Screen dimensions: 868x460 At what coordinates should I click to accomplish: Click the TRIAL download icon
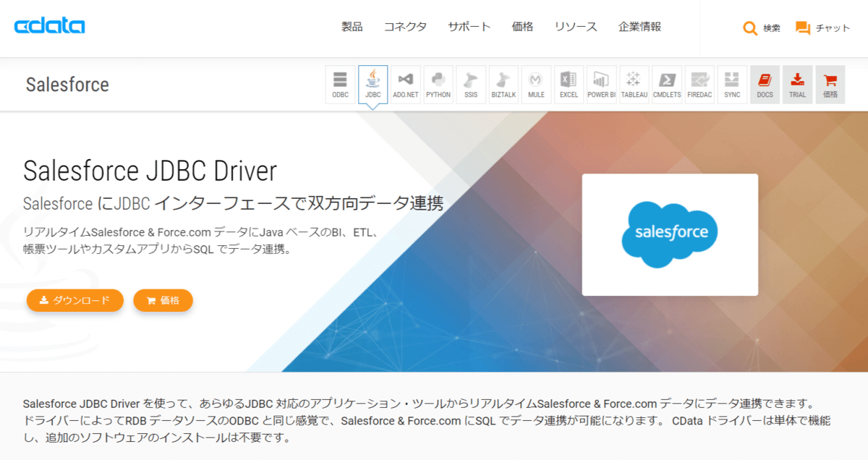[797, 84]
